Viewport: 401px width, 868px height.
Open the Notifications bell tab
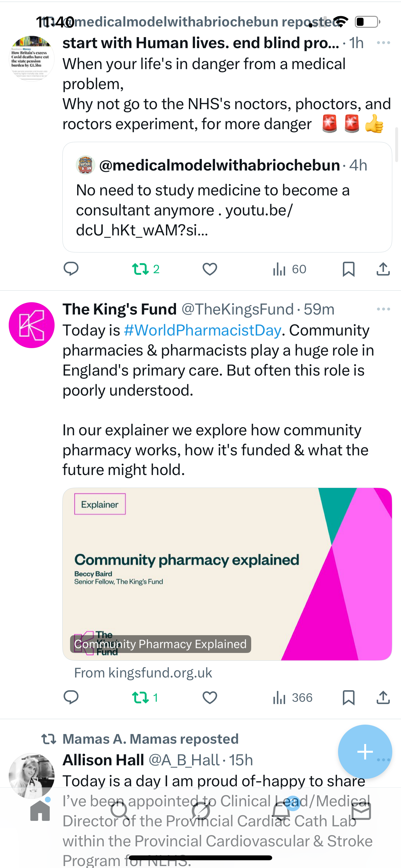click(281, 811)
